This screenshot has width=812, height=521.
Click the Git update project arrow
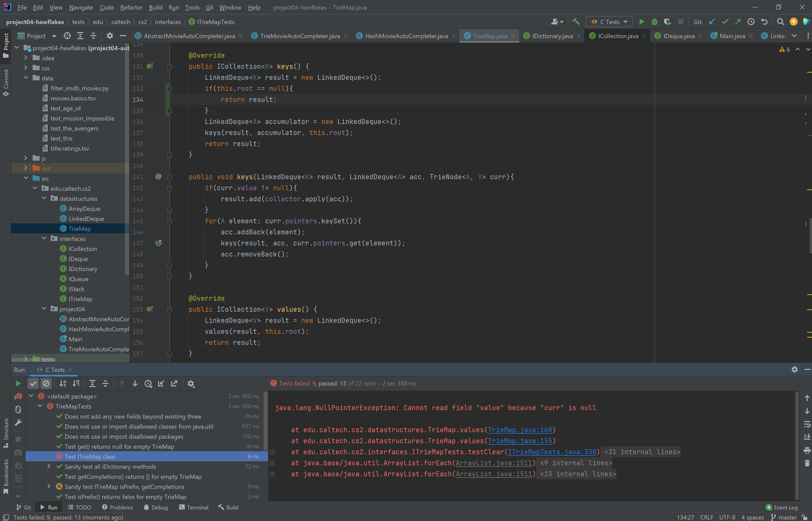(x=712, y=22)
